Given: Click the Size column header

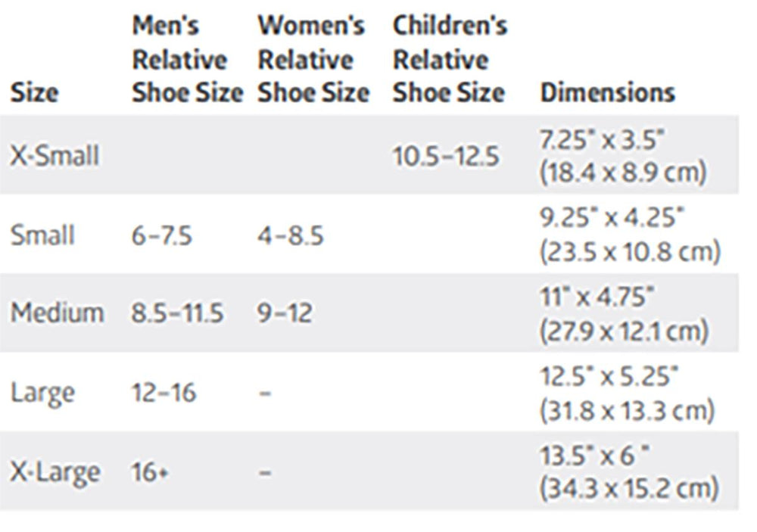Looking at the screenshot, I should click(x=34, y=93).
